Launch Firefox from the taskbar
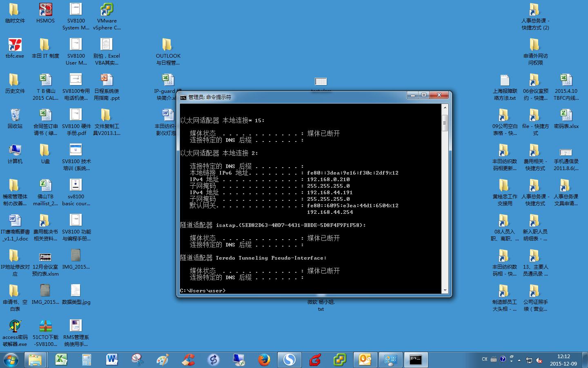This screenshot has height=368, width=588. tap(264, 360)
